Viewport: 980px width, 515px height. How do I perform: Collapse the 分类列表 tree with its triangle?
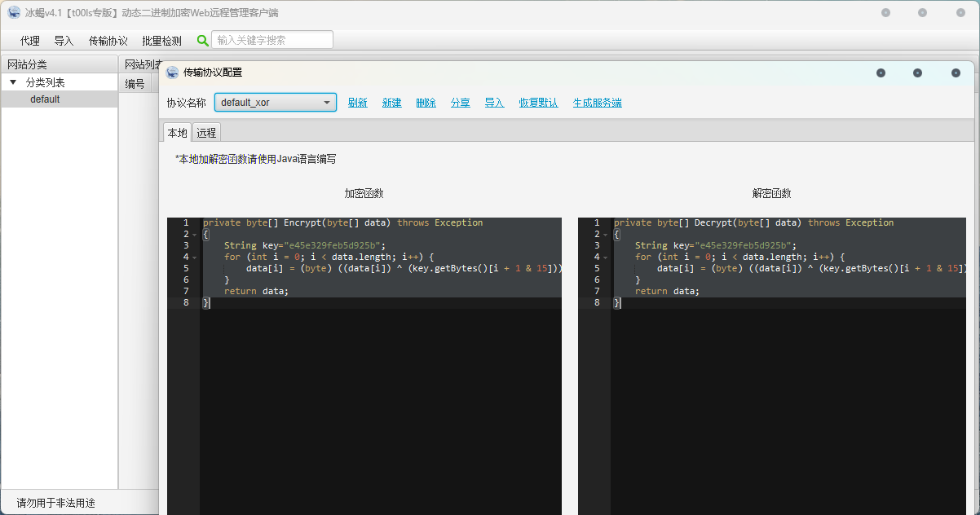coord(13,81)
